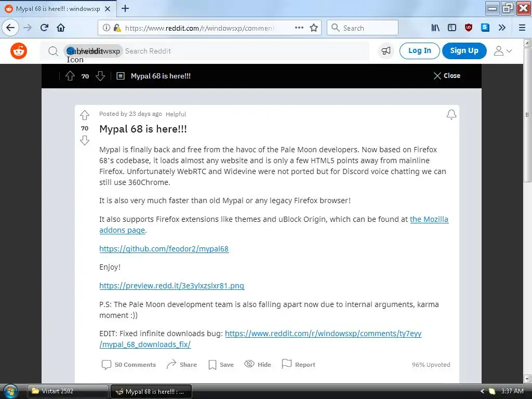Close the post overlay
The height and width of the screenshot is (399, 532).
coord(447,76)
